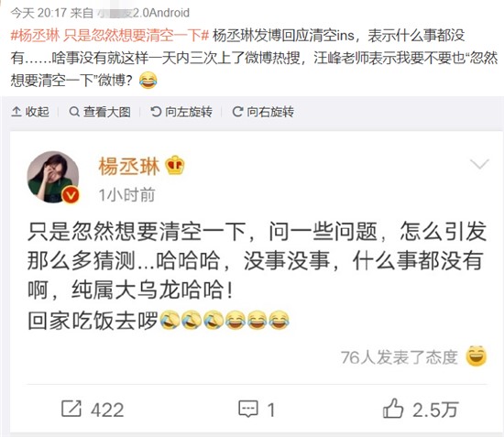Click 查看大图 to view the large image

point(106,112)
